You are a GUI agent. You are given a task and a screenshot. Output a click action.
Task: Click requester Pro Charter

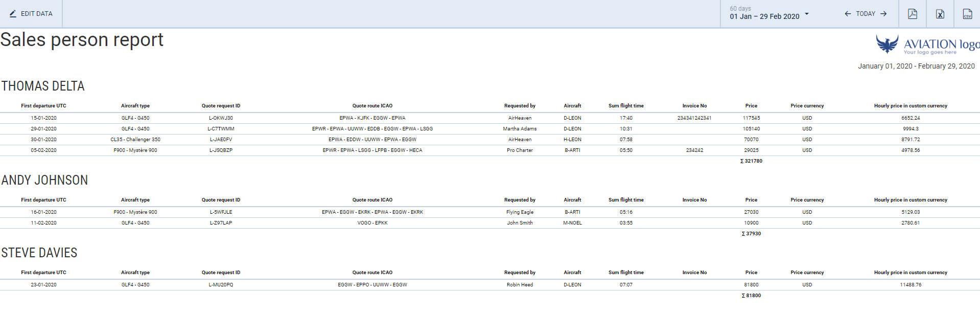pos(520,150)
